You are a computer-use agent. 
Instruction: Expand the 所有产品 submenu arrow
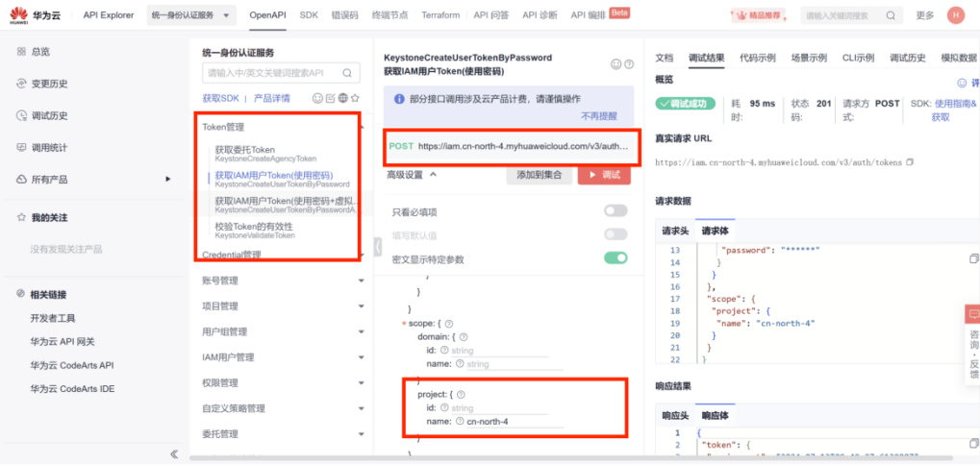(x=167, y=180)
